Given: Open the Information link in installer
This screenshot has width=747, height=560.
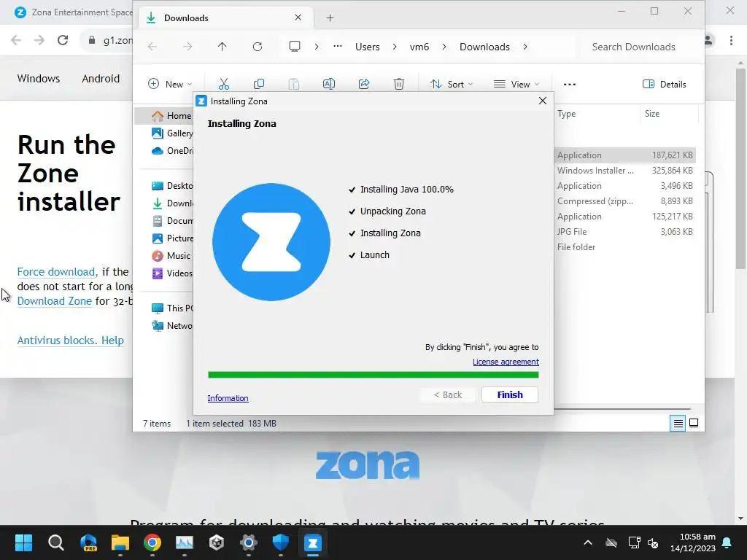Looking at the screenshot, I should click(x=228, y=398).
